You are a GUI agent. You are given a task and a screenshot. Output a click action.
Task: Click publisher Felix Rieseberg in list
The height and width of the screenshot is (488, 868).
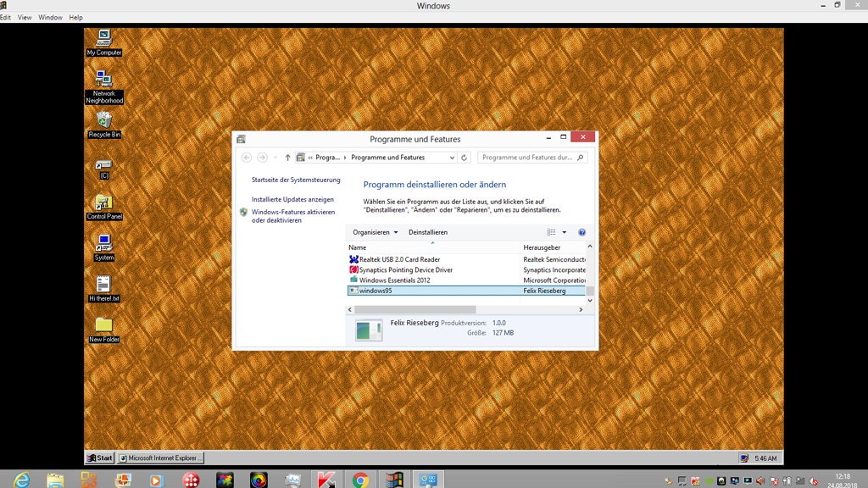pos(544,291)
